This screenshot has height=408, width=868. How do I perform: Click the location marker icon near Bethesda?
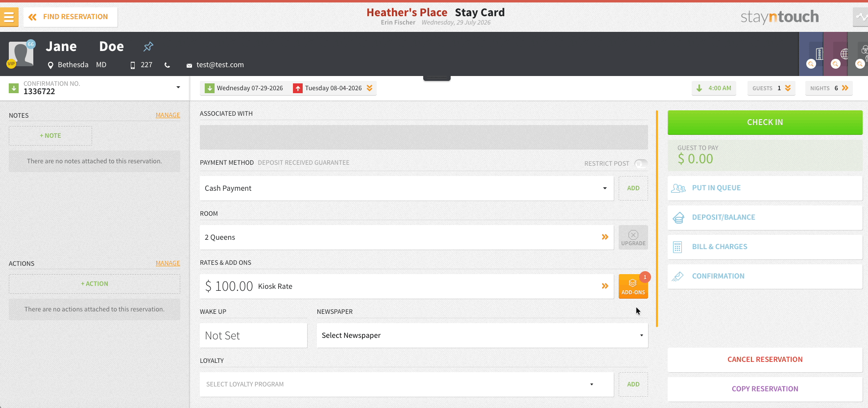(x=50, y=65)
